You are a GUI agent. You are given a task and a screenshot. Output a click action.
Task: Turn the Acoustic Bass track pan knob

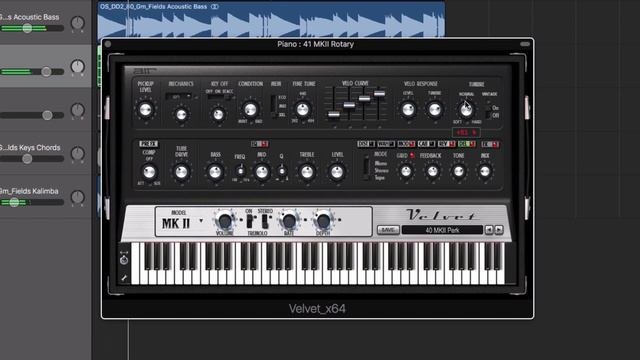coord(78,23)
